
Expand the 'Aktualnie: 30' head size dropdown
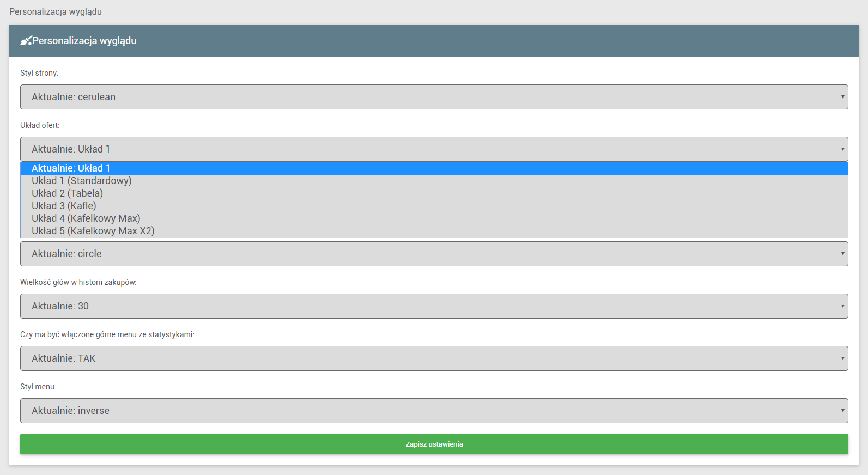tap(434, 306)
